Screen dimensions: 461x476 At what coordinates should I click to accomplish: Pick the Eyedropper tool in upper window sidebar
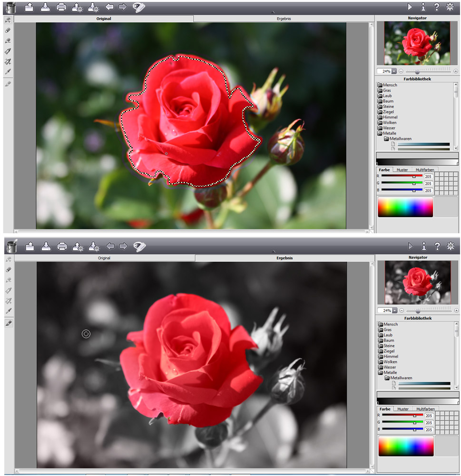(8, 72)
